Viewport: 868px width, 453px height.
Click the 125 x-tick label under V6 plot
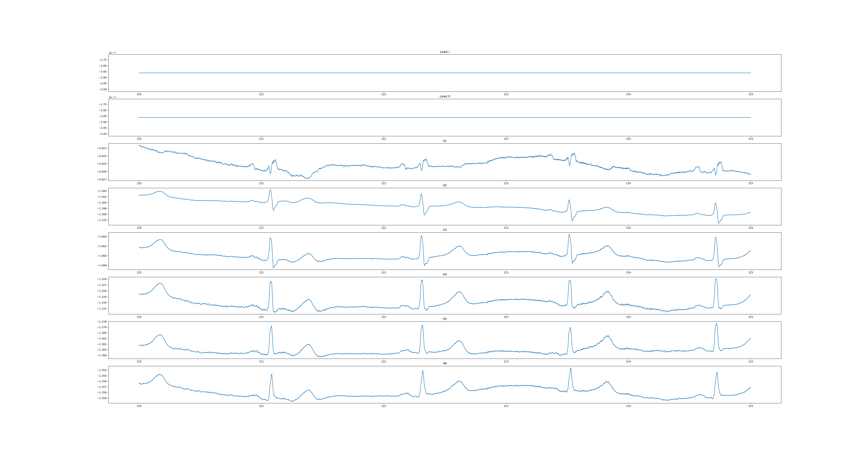click(750, 406)
